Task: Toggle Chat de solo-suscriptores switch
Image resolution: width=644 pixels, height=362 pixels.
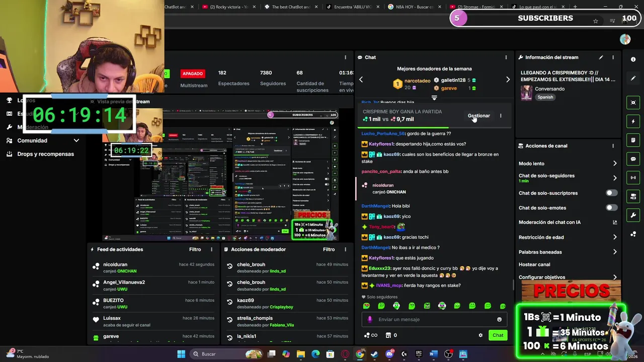Action: (611, 193)
